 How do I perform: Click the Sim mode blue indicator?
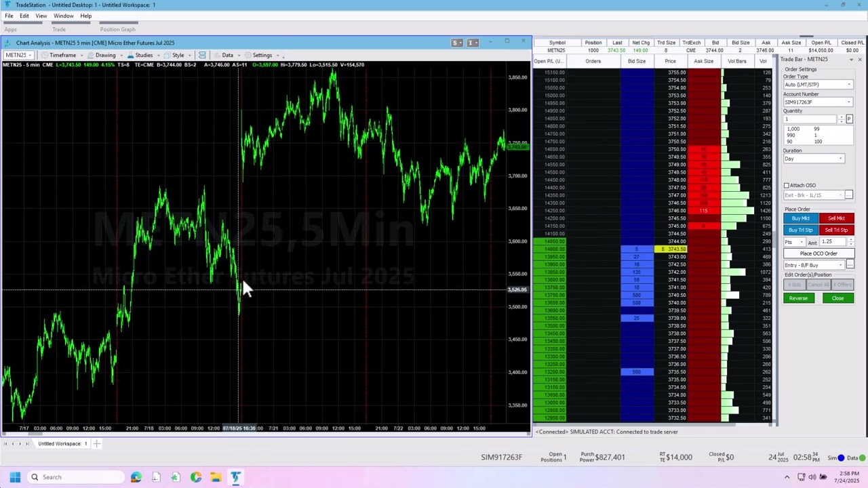pos(841,457)
